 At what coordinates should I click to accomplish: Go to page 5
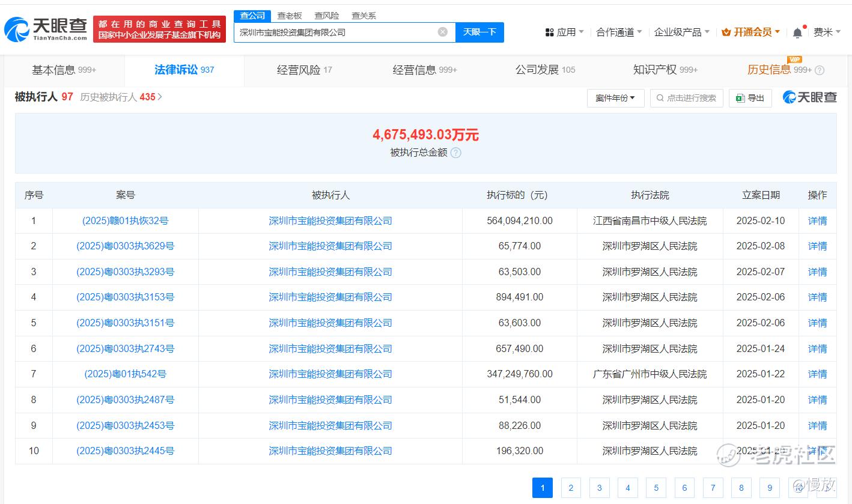[656, 488]
